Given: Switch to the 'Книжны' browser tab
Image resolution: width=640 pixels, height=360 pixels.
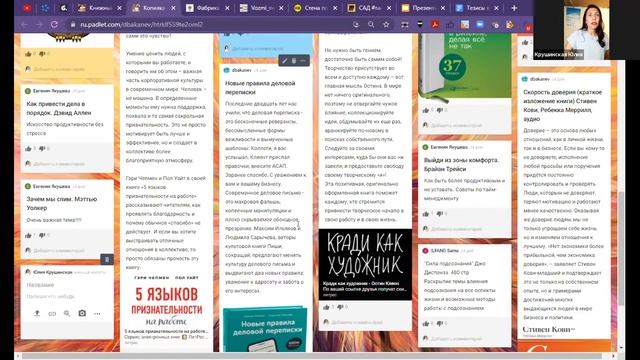Looking at the screenshot, I should [100, 8].
